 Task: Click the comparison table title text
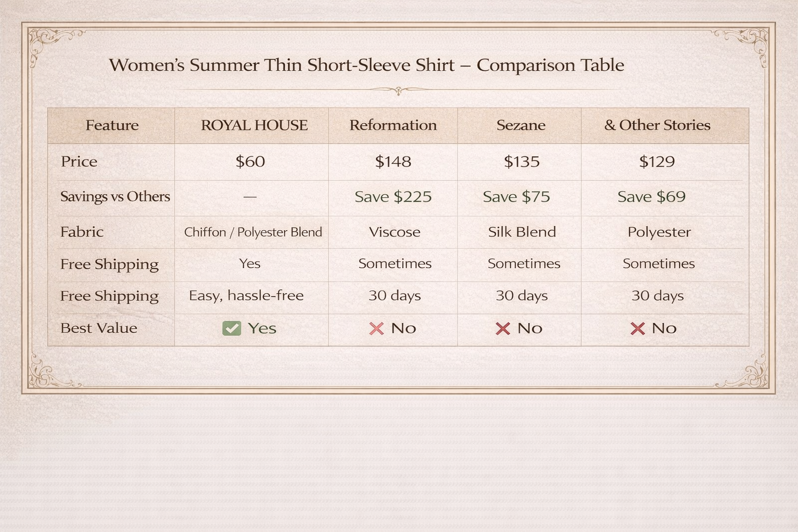(x=366, y=65)
